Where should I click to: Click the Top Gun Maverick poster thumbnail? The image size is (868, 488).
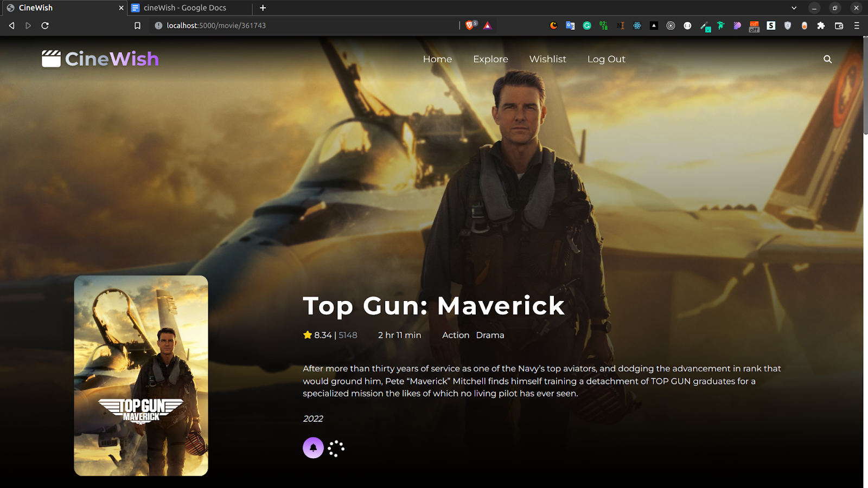click(x=141, y=376)
